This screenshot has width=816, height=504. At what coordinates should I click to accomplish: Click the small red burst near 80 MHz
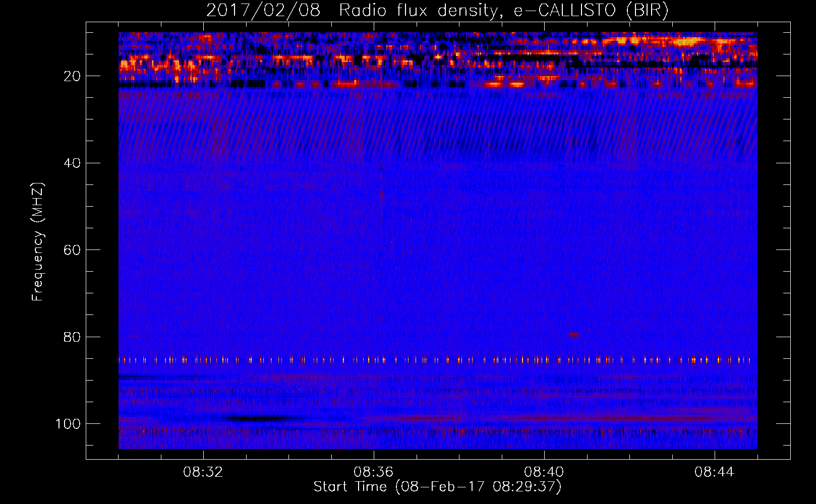(x=574, y=335)
